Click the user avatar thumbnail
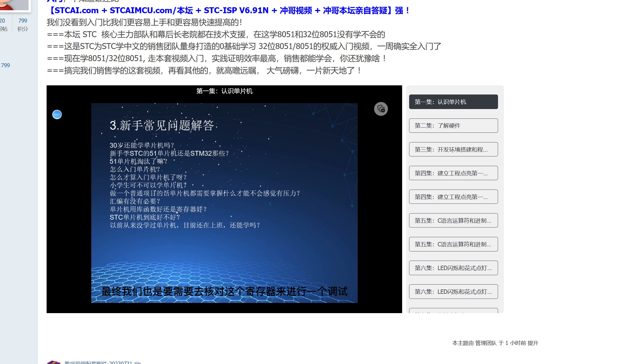644x364 pixels. [14, 5]
